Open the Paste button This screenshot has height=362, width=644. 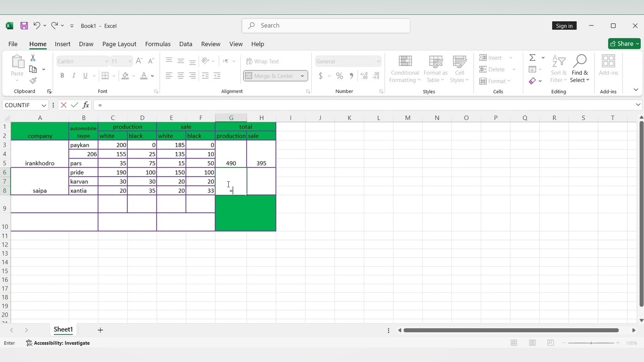tap(17, 68)
